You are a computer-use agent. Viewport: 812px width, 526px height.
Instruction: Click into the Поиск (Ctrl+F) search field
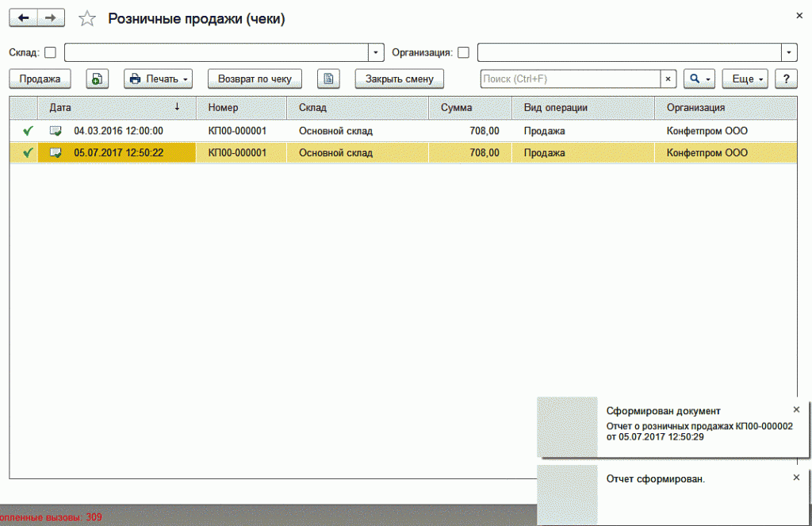click(569, 79)
